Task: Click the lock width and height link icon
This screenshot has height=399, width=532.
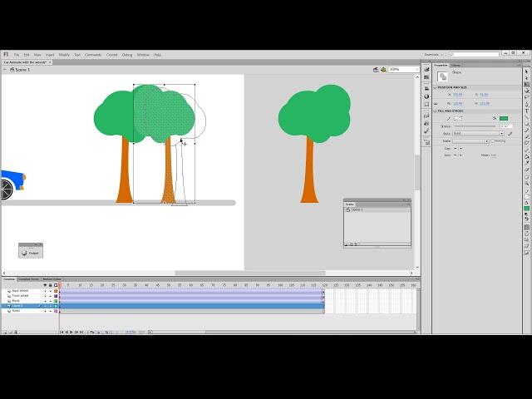Action: (436, 103)
